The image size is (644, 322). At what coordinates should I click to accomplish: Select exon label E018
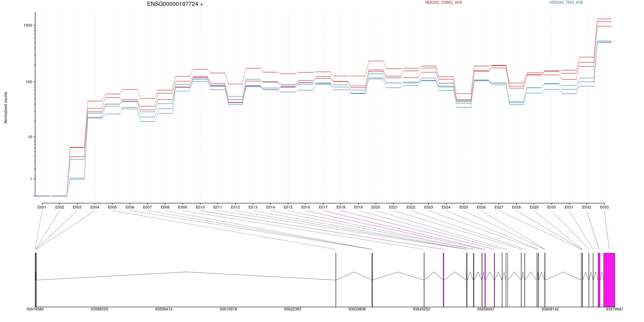tap(341, 207)
